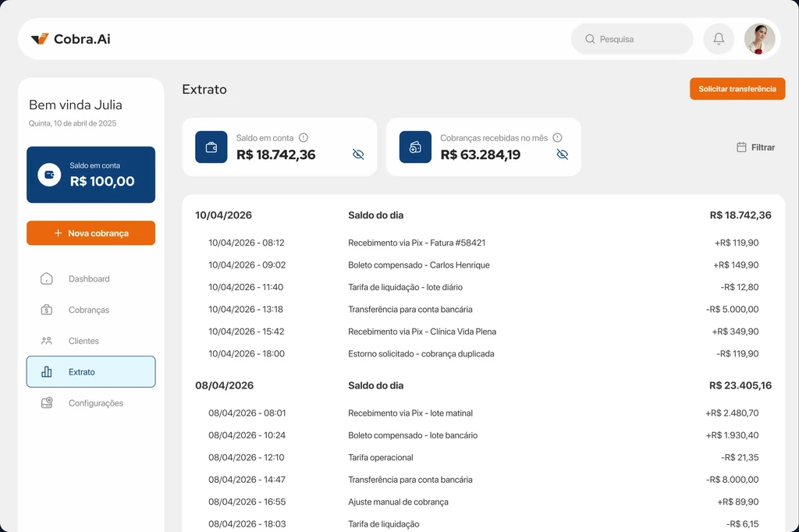Click the Bem vinda Julia greeting
Viewport: 799px width, 532px height.
(76, 105)
